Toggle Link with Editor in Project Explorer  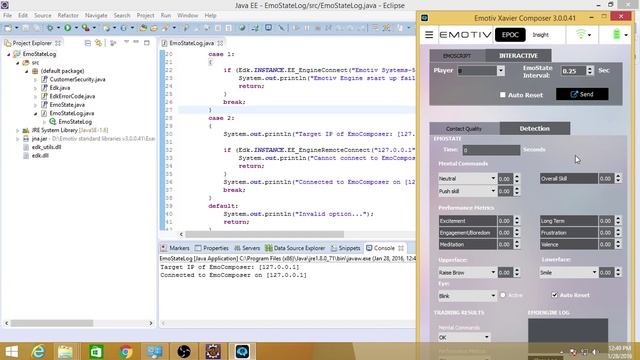(98, 43)
